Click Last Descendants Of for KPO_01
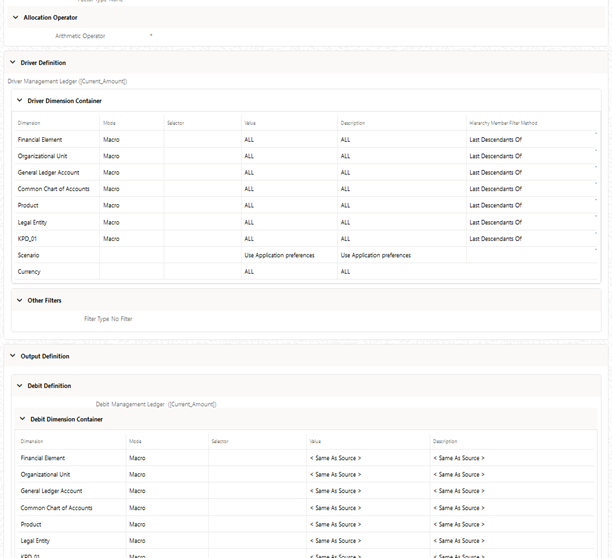The width and height of the screenshot is (612, 558). (x=496, y=239)
